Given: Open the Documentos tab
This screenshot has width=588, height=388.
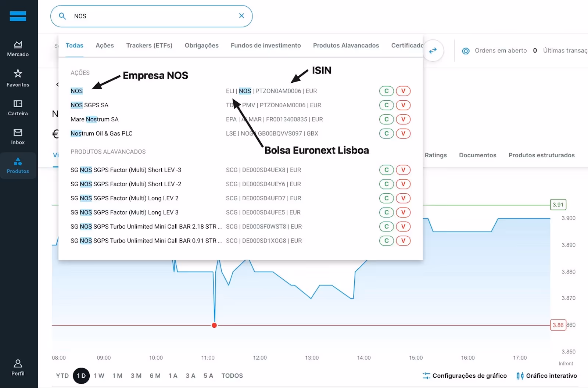Looking at the screenshot, I should pos(477,155).
